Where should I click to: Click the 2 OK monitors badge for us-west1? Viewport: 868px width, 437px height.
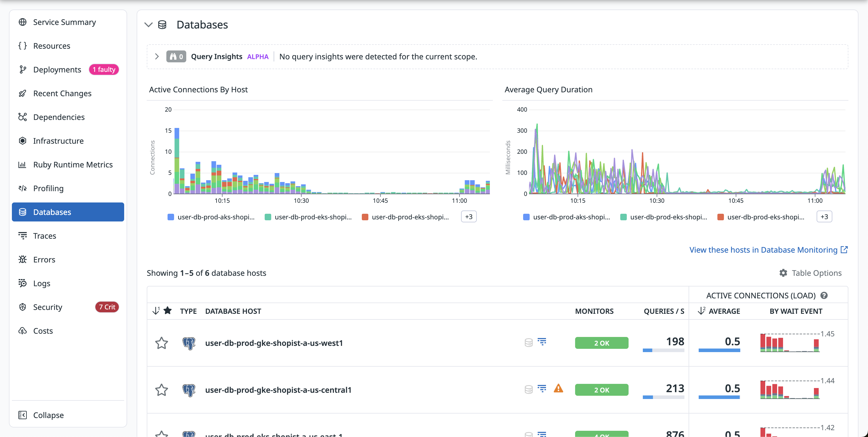[602, 343]
